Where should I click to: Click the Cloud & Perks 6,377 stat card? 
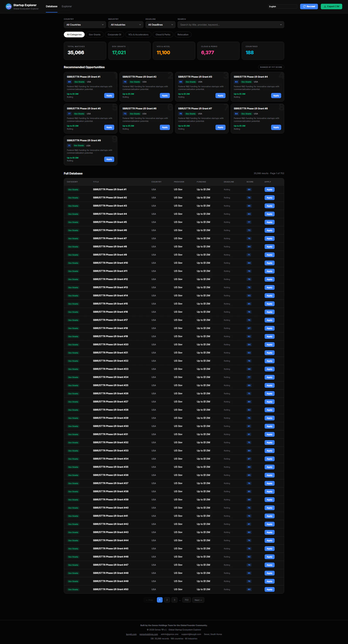(x=218, y=51)
